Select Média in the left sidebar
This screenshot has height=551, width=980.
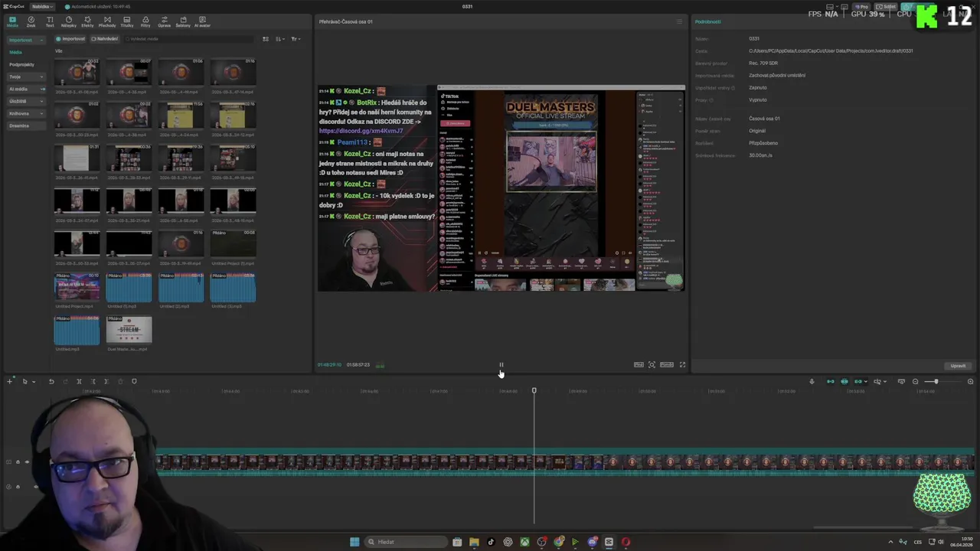[16, 52]
